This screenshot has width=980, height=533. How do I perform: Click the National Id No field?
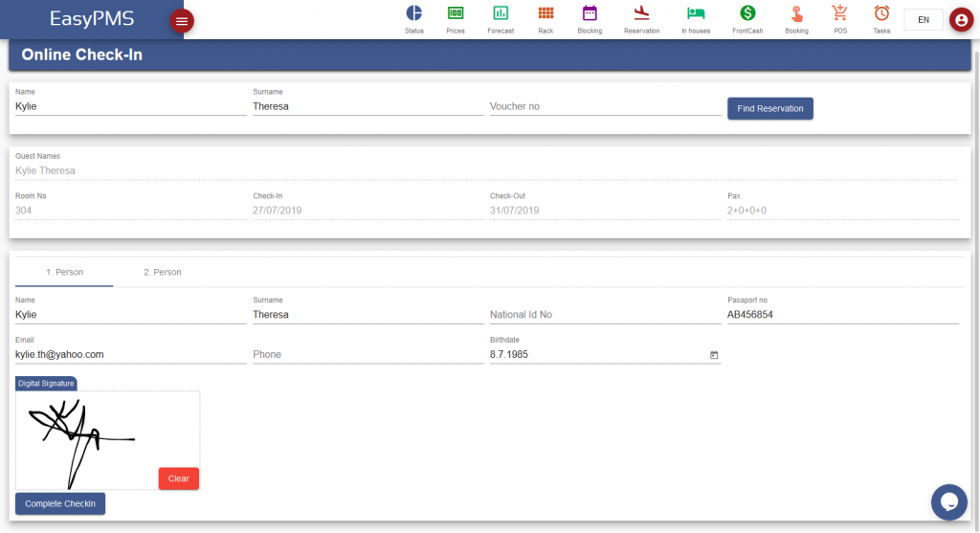point(605,315)
